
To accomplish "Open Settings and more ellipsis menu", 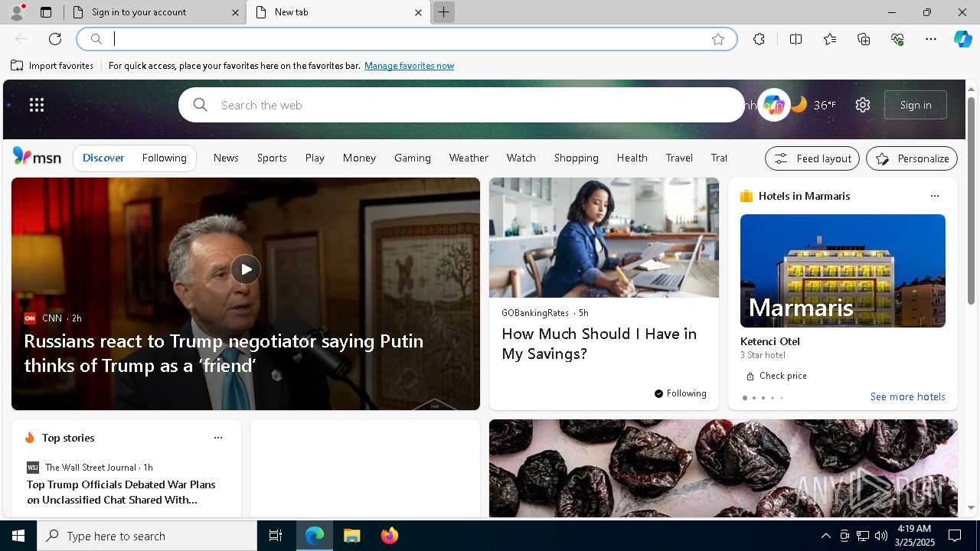I will coord(931,39).
